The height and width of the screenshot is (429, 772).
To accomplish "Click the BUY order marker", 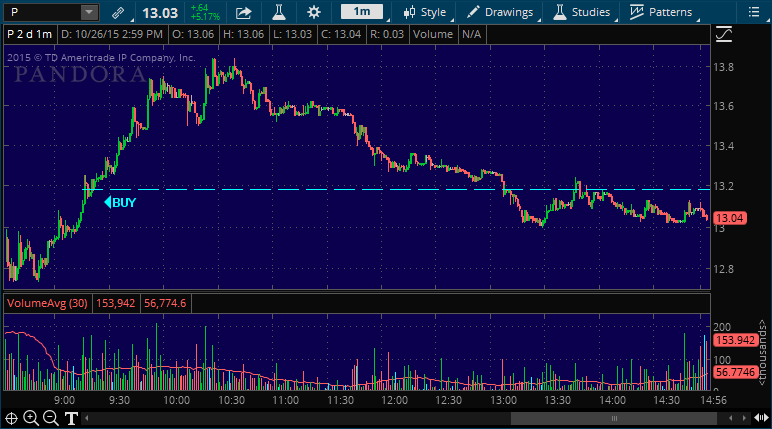I will click(x=120, y=202).
